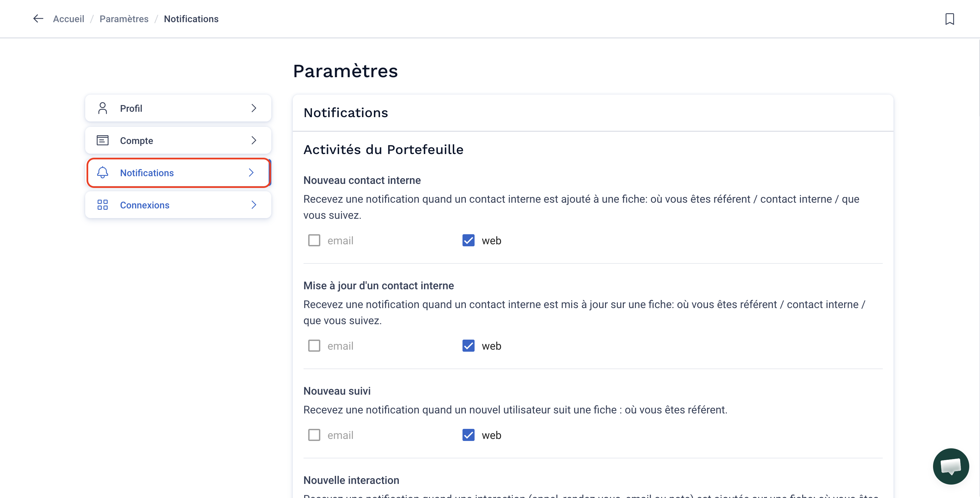The image size is (980, 498).
Task: Expand the Compte chevron
Action: click(x=254, y=141)
